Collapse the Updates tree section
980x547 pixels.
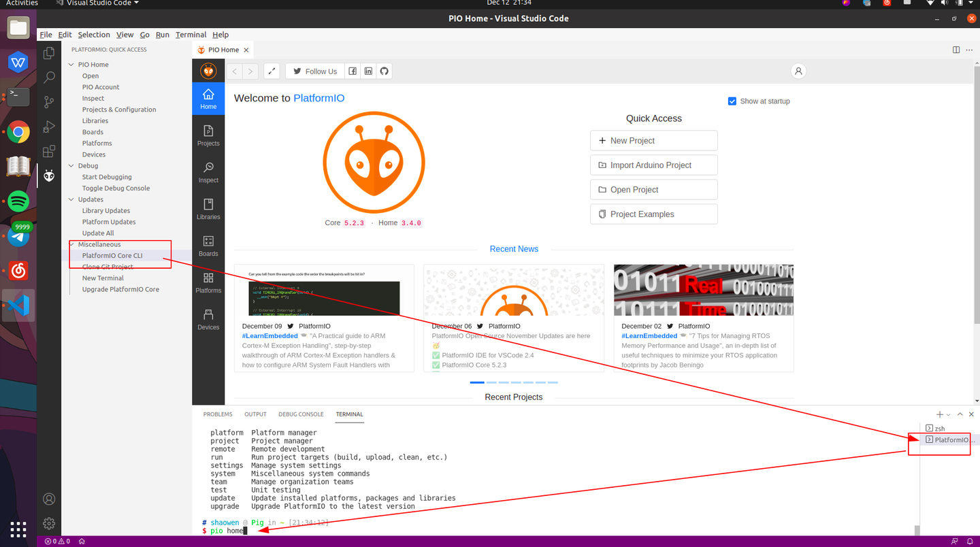click(71, 199)
